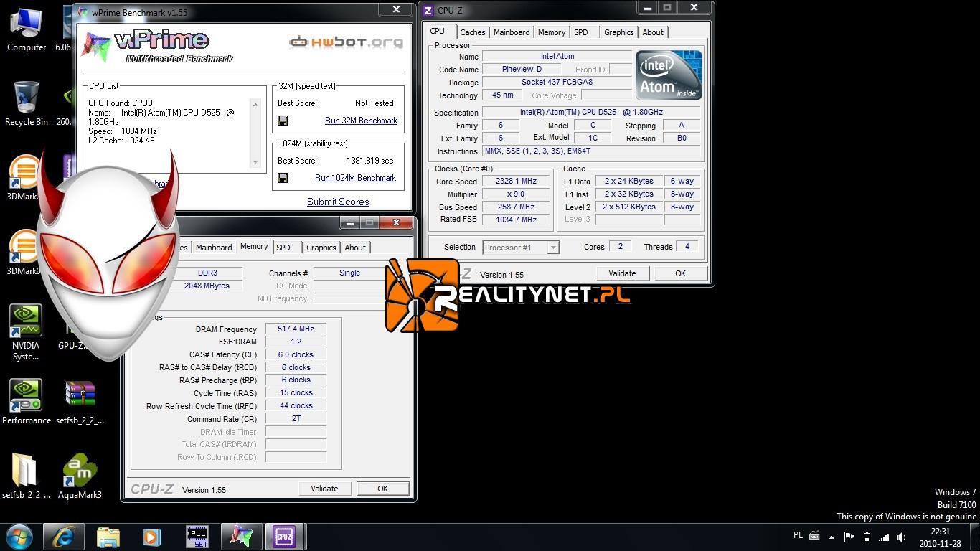Open the Computer desktop icon

coord(27,29)
